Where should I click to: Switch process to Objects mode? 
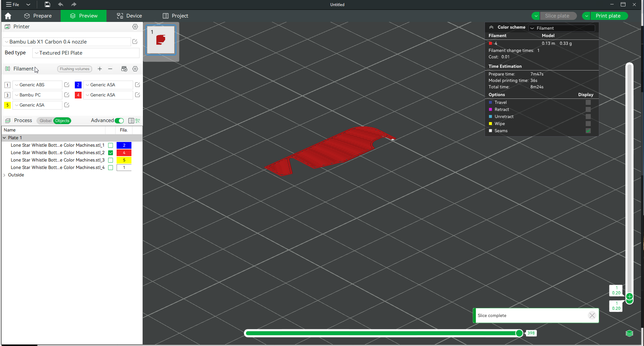[x=62, y=121]
